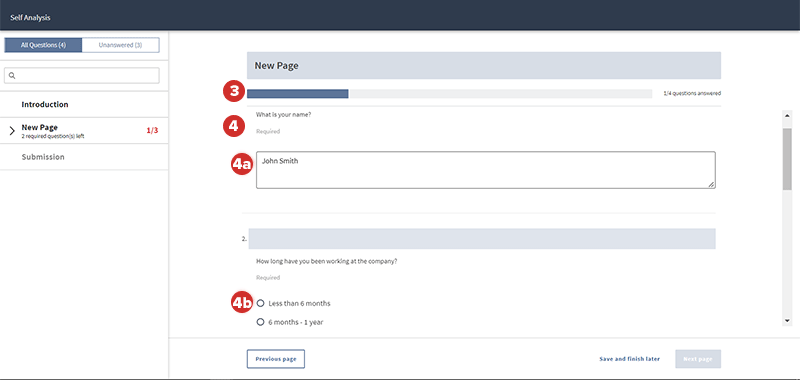
Task: Click the scrollbar up arrow
Action: (x=787, y=115)
